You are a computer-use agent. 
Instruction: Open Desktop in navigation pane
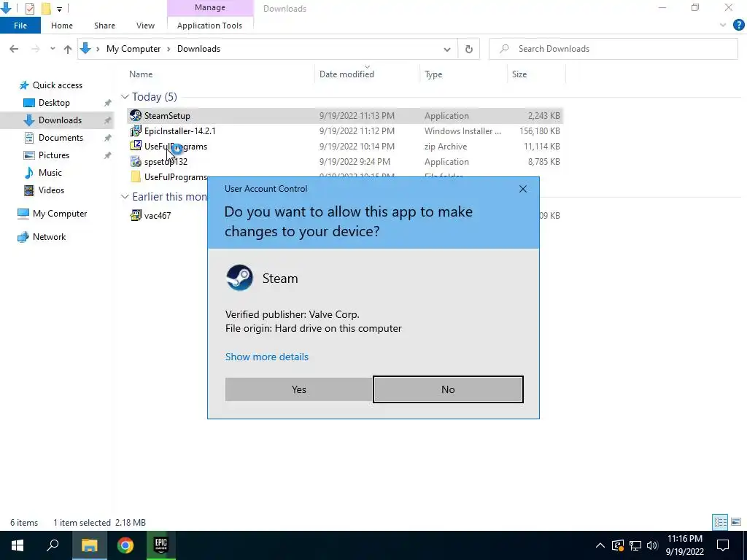pyautogui.click(x=54, y=103)
